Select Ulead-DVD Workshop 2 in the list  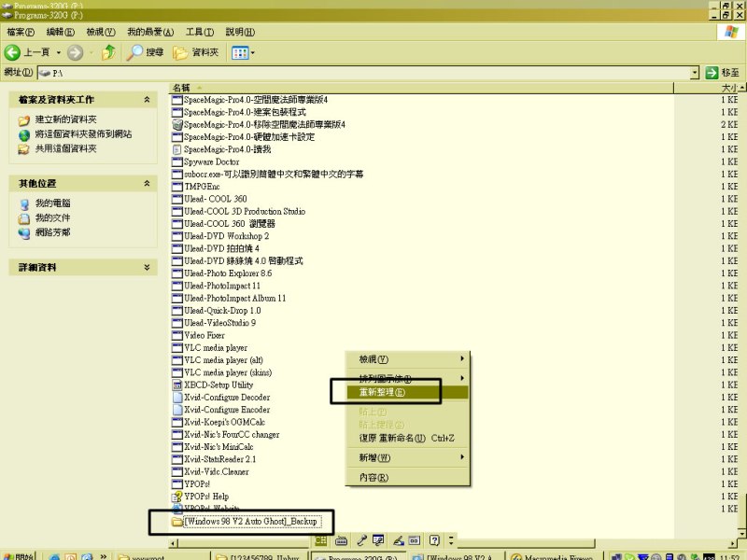[x=226, y=236]
